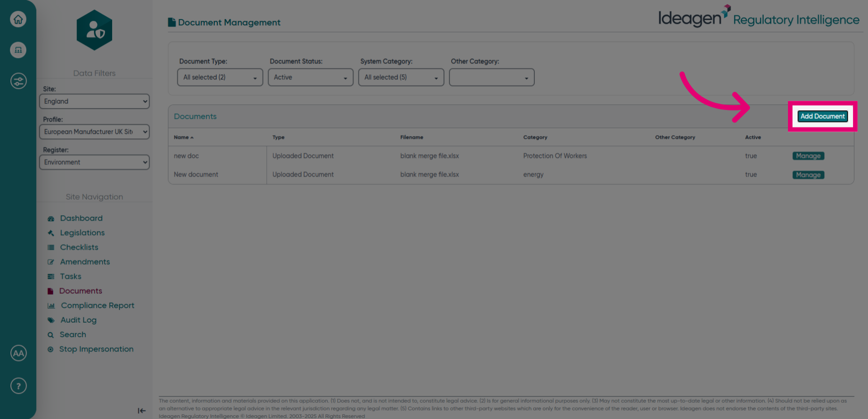Image resolution: width=868 pixels, height=419 pixels.
Task: Click the 'new doc' name cell
Action: point(186,156)
